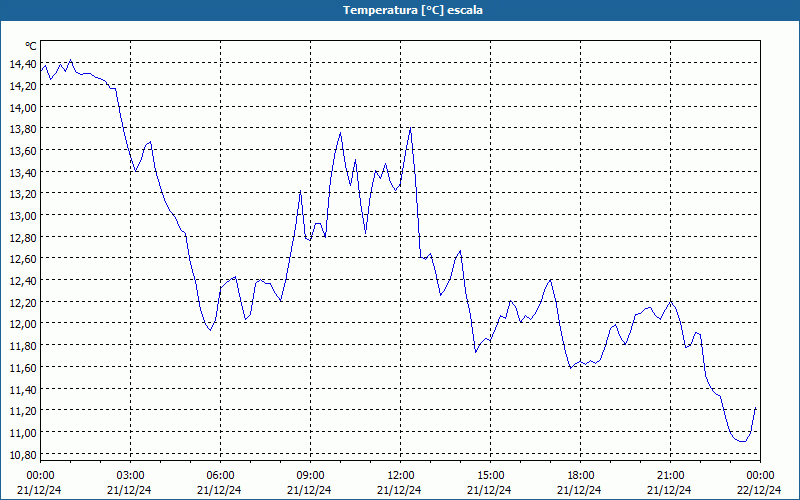Select the 12,20 axis value
This screenshot has height=500, width=800.
[x=23, y=302]
